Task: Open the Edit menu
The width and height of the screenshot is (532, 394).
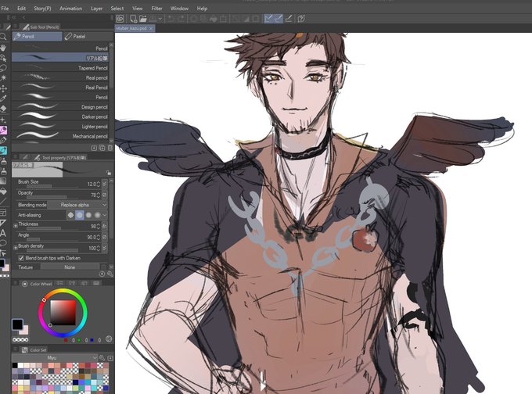Action: click(21, 8)
